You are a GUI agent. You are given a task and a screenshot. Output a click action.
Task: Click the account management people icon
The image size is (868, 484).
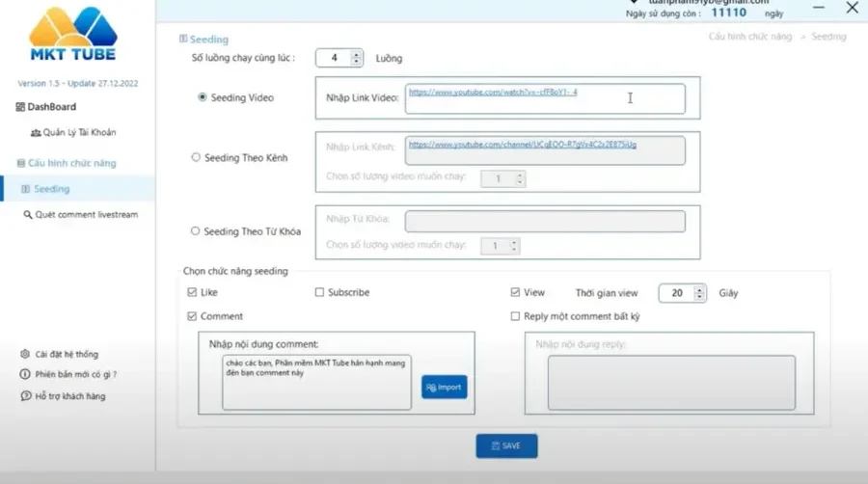point(36,133)
